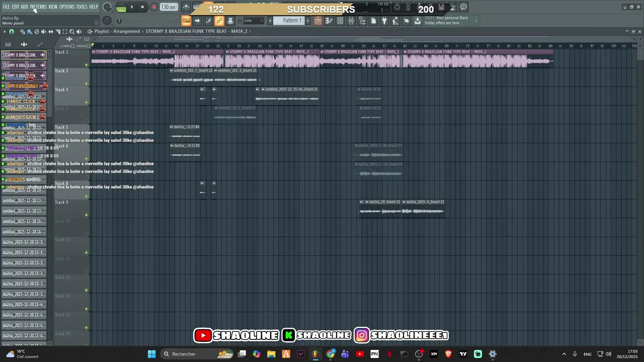Open the Browser tree icon
The height and width of the screenshot is (362, 644).
pos(362,21)
